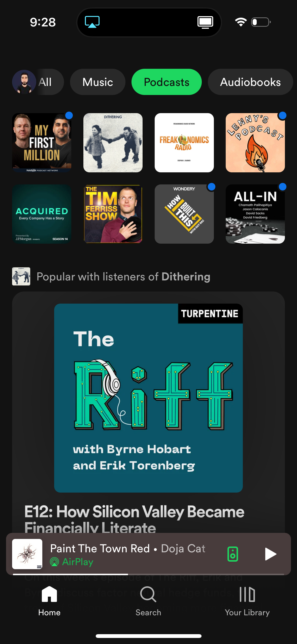The width and height of the screenshot is (297, 644).
Task: Play the current track
Action: [271, 554]
